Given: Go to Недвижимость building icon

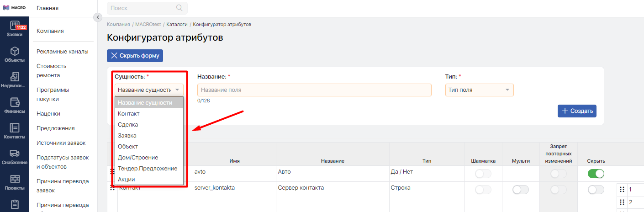Looking at the screenshot, I should point(14,77).
